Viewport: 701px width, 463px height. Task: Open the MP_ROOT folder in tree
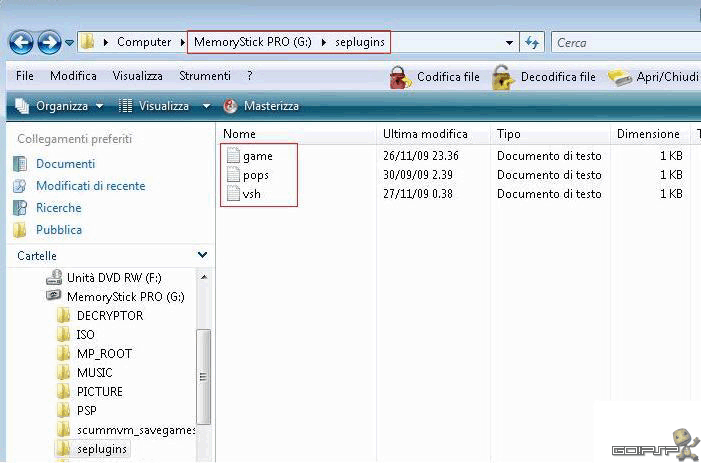click(x=104, y=354)
